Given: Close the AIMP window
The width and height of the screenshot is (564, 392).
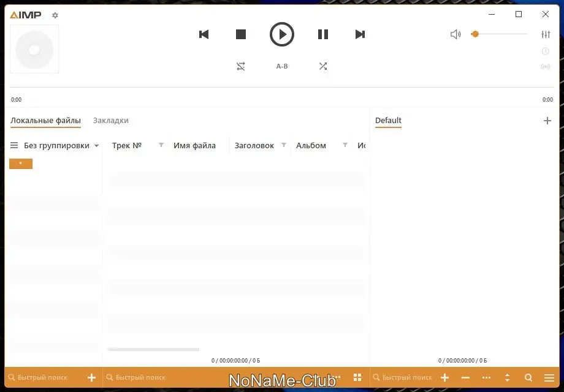Looking at the screenshot, I should tap(546, 14).
